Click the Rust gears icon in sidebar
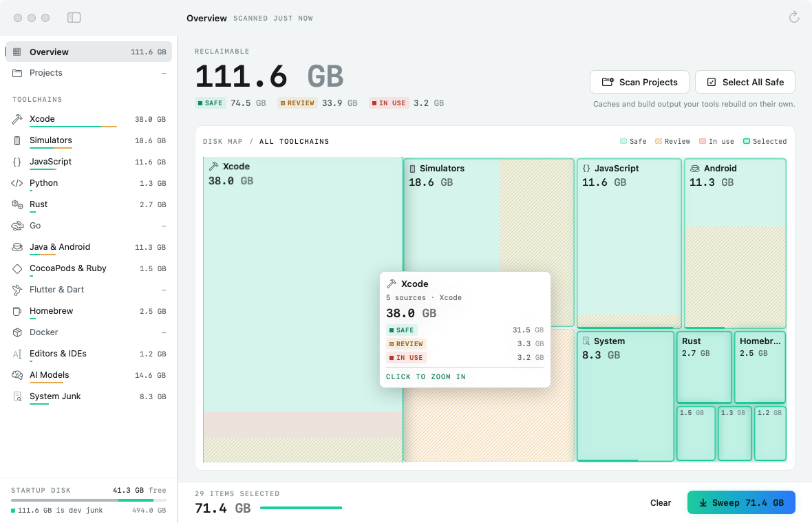Viewport: 812px width, 523px height. coord(17,204)
